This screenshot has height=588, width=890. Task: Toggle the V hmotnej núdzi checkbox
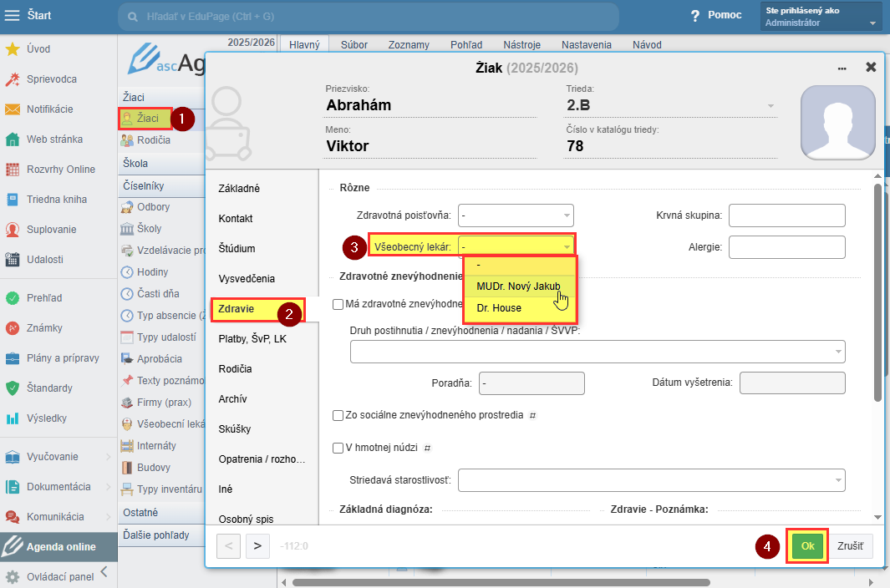(x=338, y=448)
